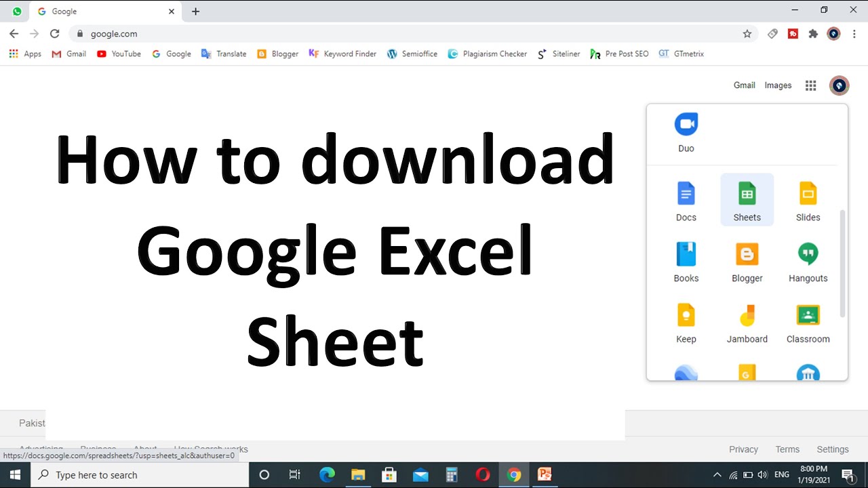Viewport: 868px width, 488px height.
Task: Select the Google browser tab
Action: click(105, 12)
